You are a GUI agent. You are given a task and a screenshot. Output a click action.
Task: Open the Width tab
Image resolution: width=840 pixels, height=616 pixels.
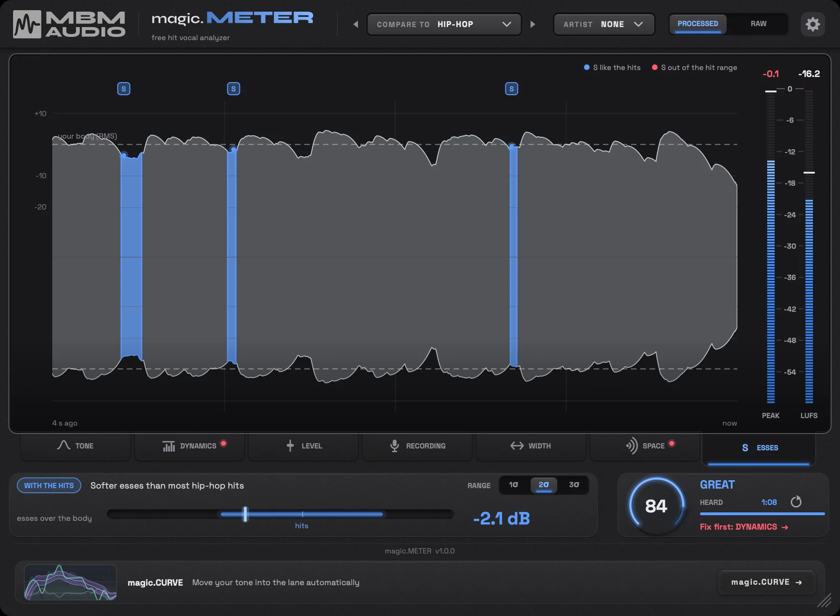tap(531, 446)
